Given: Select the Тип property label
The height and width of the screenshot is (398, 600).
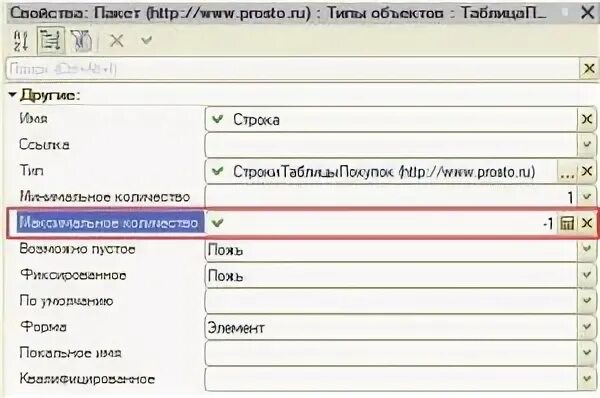Looking at the screenshot, I should click(31, 170).
